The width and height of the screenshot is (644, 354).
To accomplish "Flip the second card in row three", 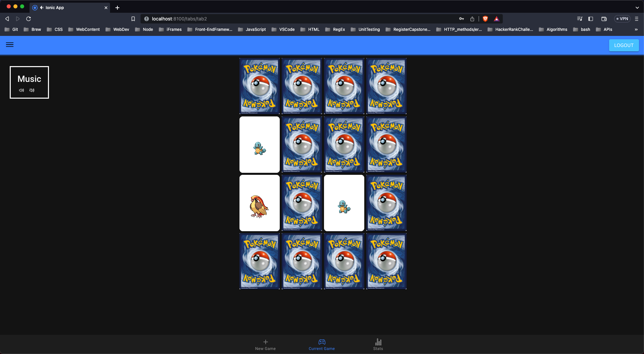I will pyautogui.click(x=302, y=203).
